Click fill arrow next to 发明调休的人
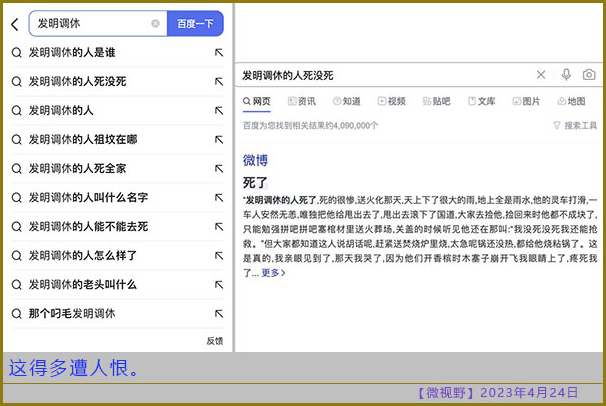 (x=218, y=110)
